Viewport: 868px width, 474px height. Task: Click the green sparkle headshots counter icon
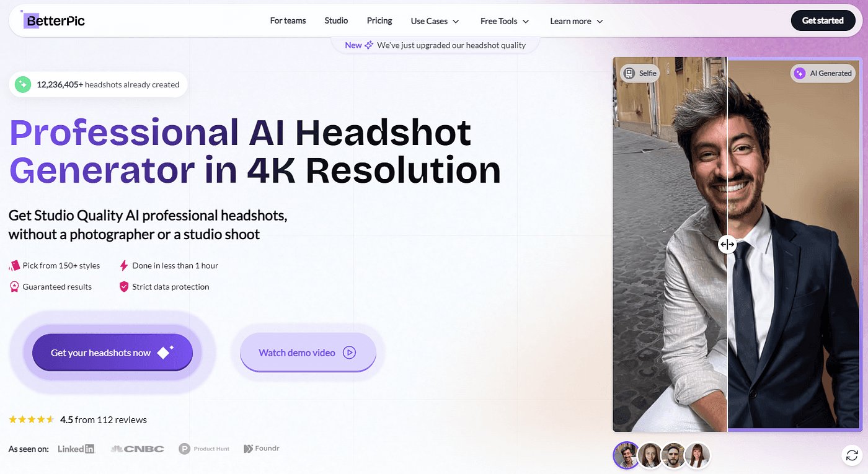(x=23, y=84)
